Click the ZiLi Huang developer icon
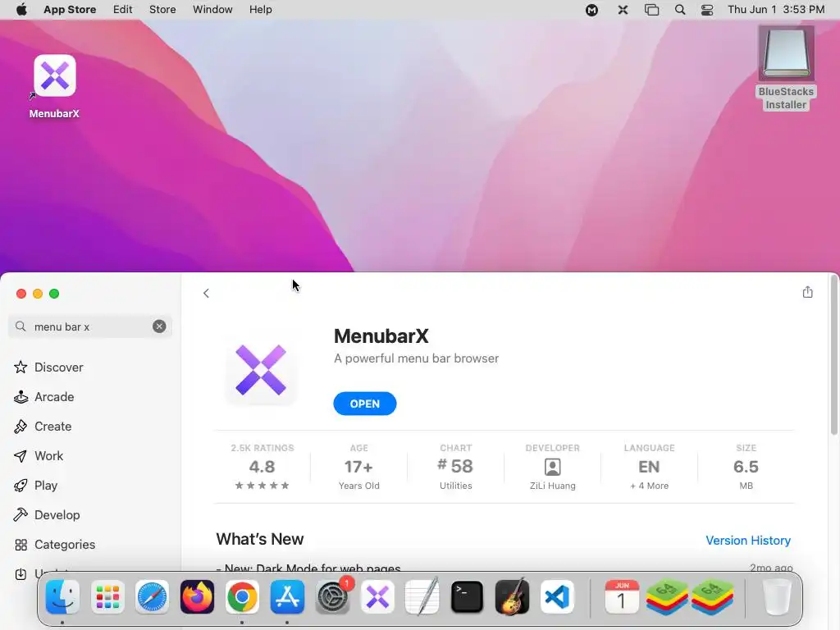Viewport: 840px width, 630px height. point(552,467)
